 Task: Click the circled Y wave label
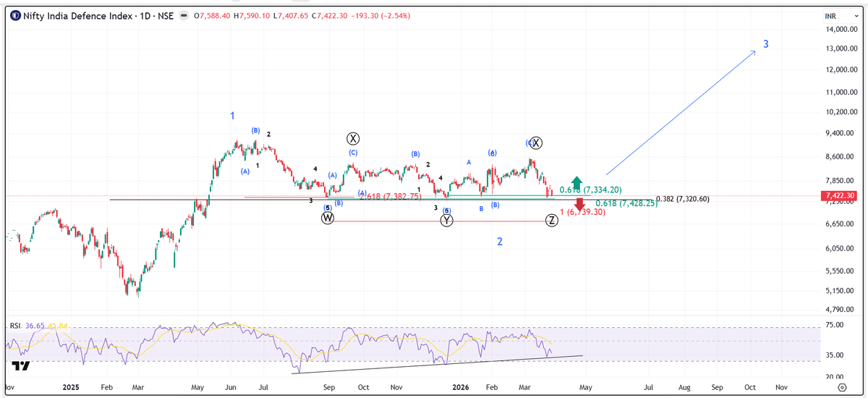tap(447, 220)
